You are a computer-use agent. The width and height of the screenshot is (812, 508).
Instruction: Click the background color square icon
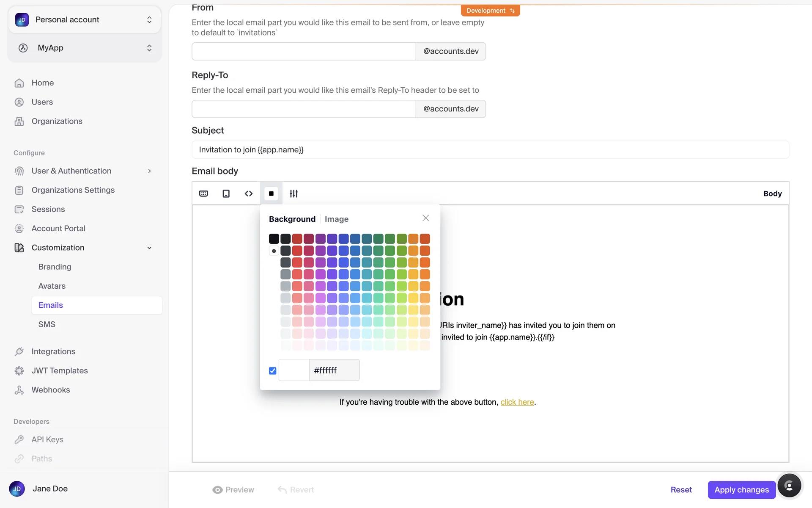pyautogui.click(x=271, y=193)
